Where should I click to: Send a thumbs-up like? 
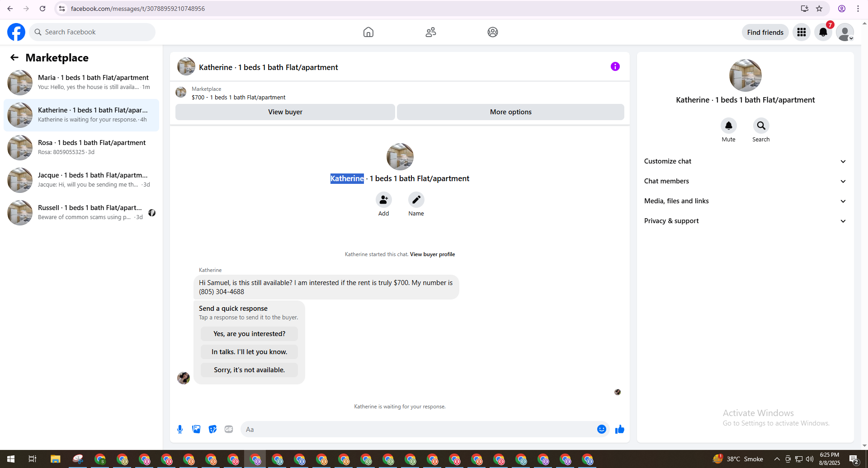coord(620,429)
